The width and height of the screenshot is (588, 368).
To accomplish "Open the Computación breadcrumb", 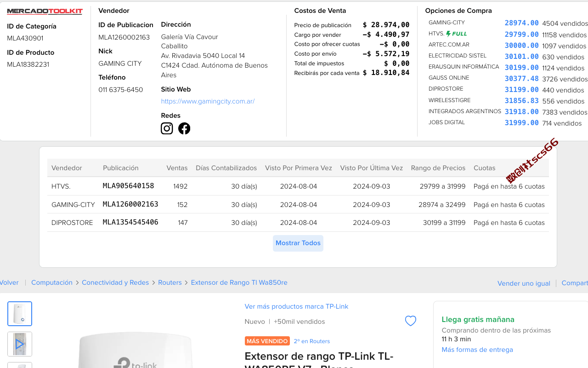I will (52, 282).
